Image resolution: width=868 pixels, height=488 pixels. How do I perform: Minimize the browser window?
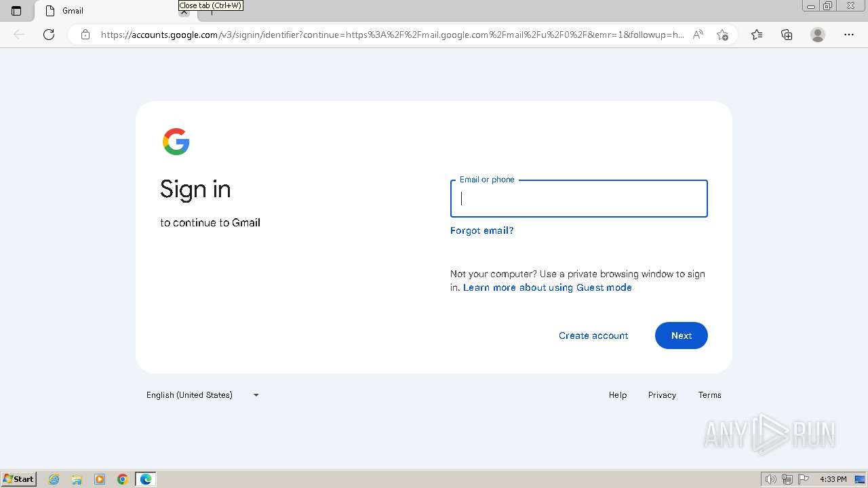coord(810,6)
